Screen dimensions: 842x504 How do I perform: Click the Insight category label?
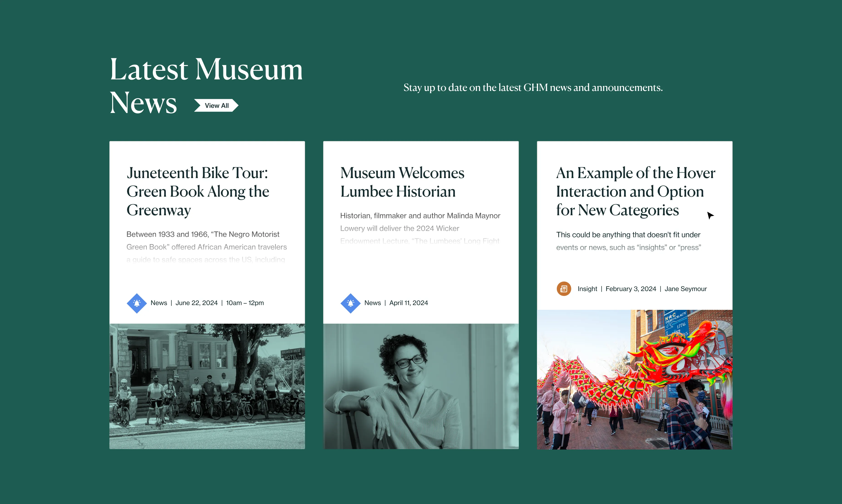[588, 289]
